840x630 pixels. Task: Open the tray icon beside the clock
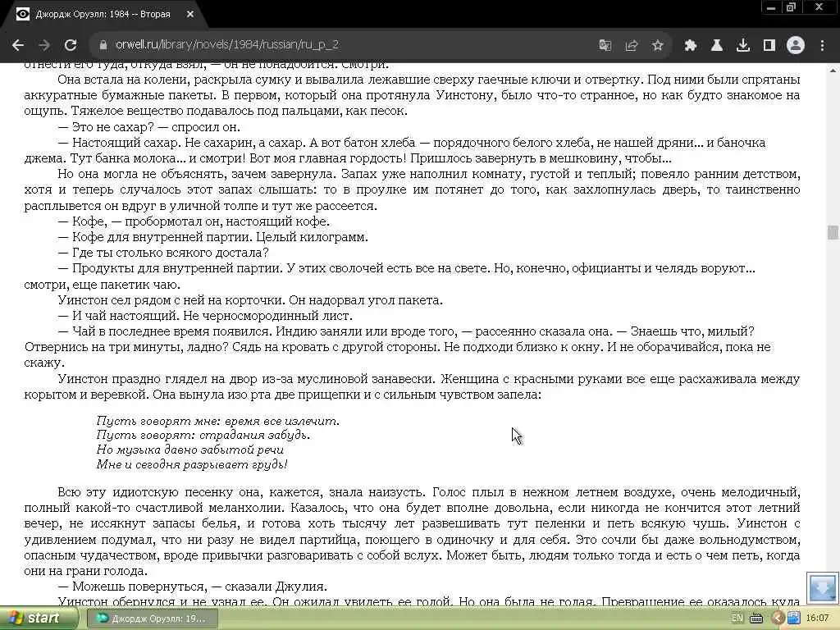(793, 619)
